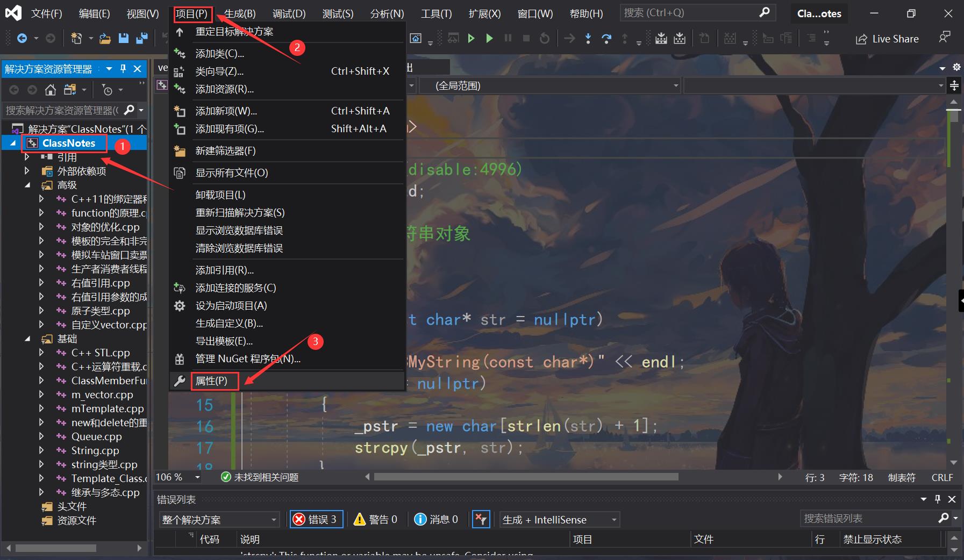Toggle the 警告 0 warnings filter
The width and height of the screenshot is (964, 560).
(375, 519)
